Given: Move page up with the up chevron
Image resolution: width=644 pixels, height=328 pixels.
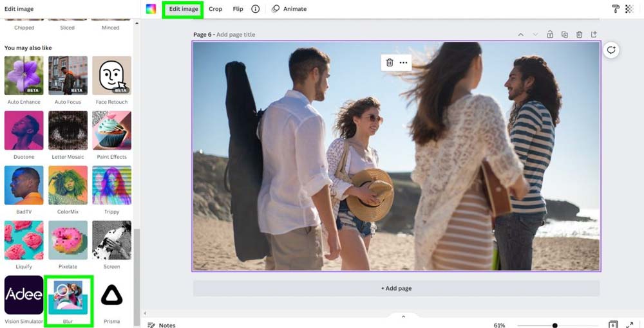Looking at the screenshot, I should [521, 35].
